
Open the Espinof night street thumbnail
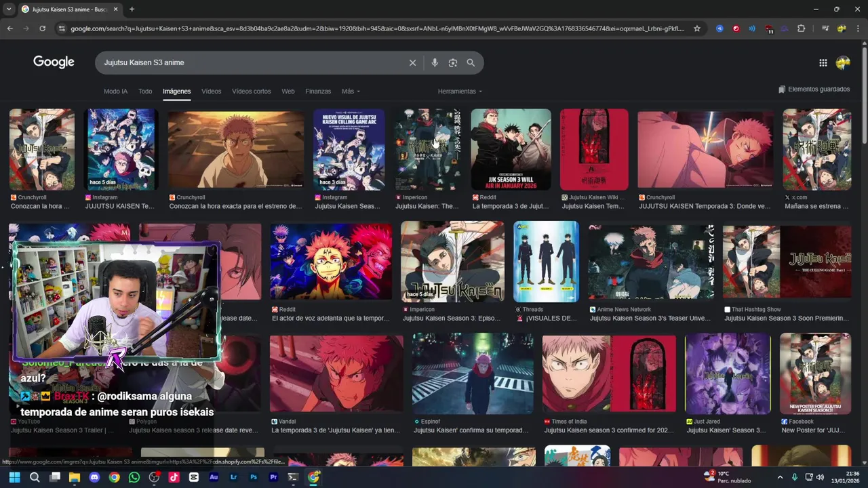473,373
